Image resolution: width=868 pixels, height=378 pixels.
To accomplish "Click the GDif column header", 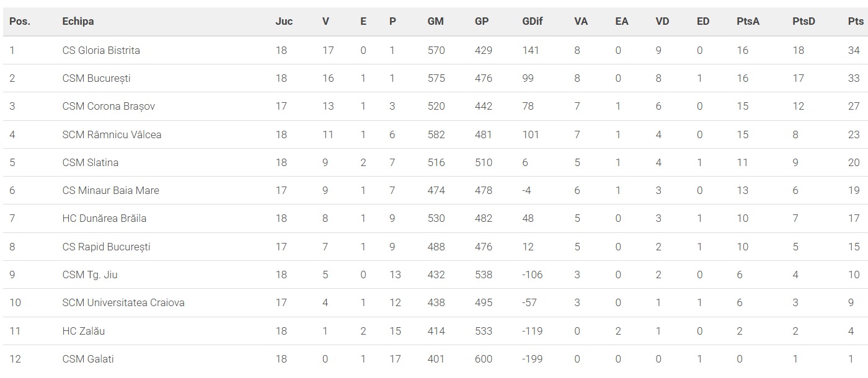I will click(532, 21).
